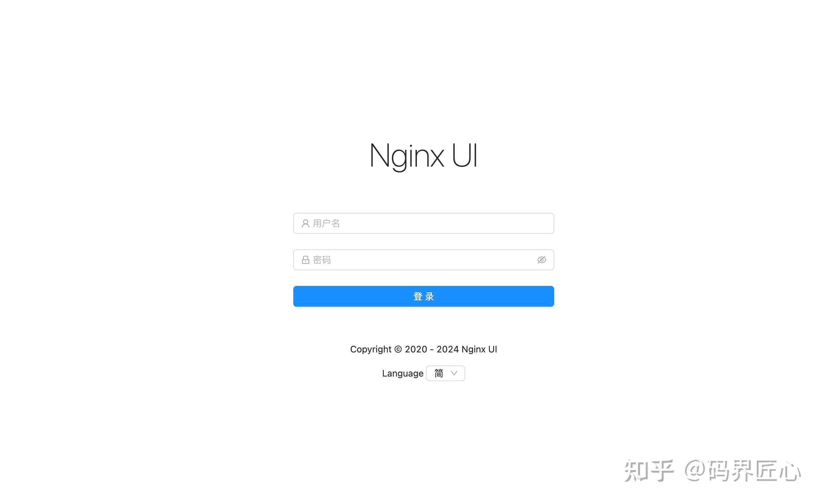Focus the 用户名 username input field
The width and height of the screenshot is (822, 504).
pyautogui.click(x=423, y=223)
